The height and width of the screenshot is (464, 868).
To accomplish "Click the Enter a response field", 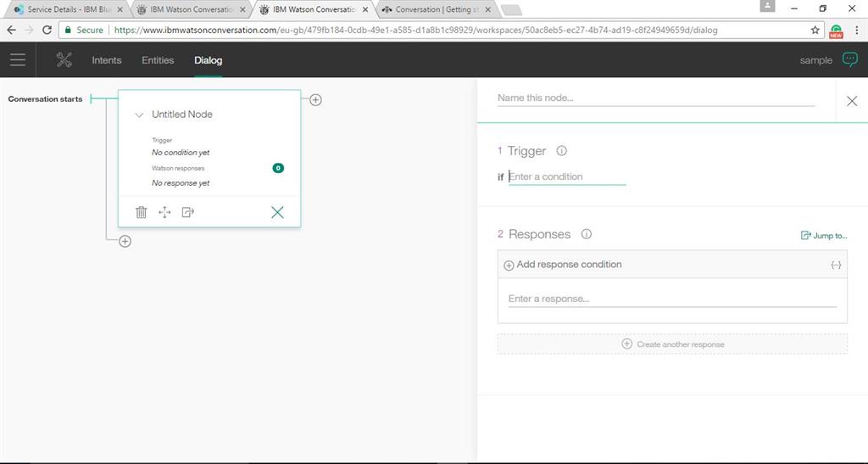I will click(x=672, y=299).
